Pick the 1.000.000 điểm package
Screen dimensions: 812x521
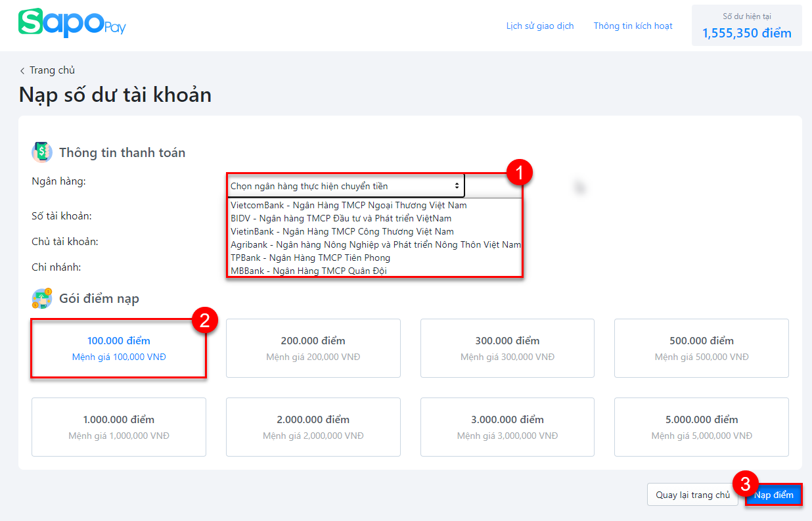[119, 427]
